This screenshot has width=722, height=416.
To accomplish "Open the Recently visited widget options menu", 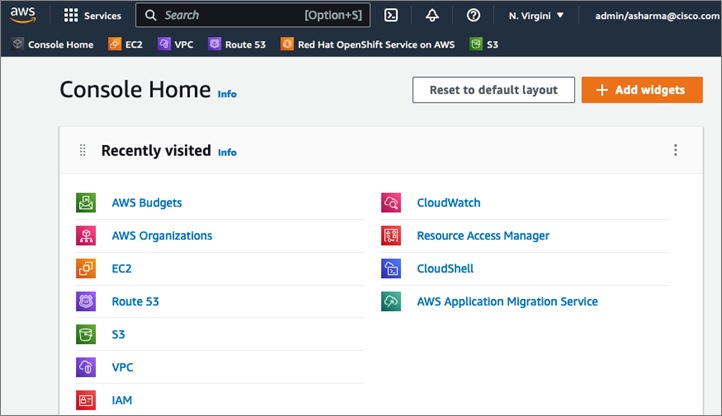I will (x=675, y=150).
